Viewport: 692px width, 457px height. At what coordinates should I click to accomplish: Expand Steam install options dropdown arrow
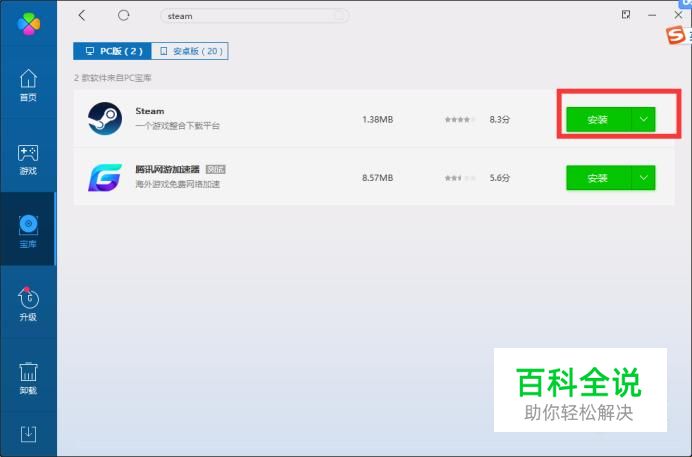pyautogui.click(x=643, y=120)
